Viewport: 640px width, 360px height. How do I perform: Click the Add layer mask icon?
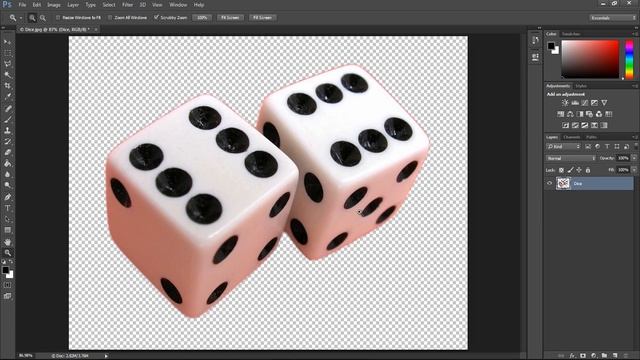(x=583, y=356)
